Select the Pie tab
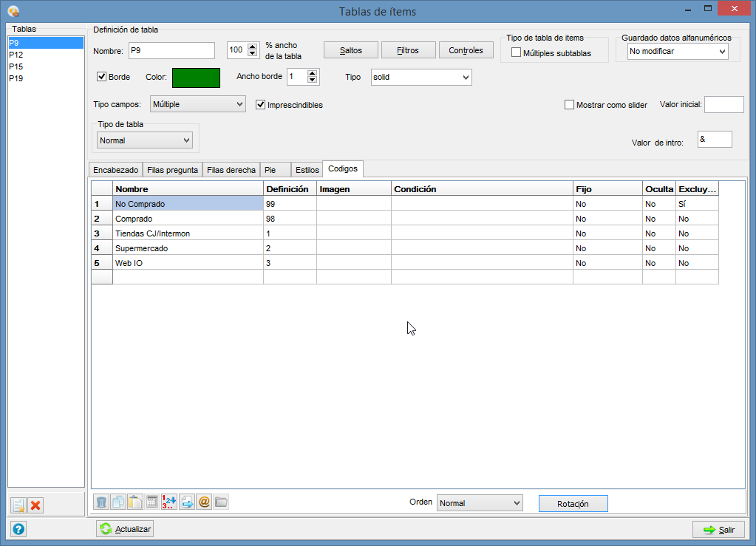756x546 pixels. pyautogui.click(x=275, y=170)
